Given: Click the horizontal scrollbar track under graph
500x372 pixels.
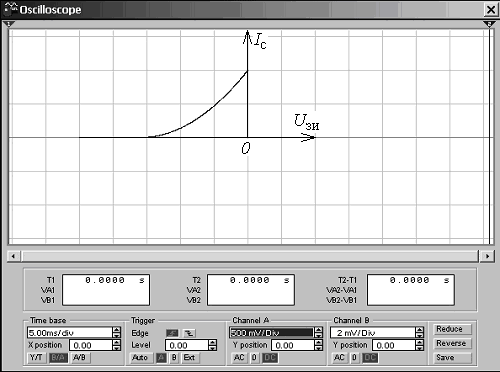Looking at the screenshot, I should 250,256.
